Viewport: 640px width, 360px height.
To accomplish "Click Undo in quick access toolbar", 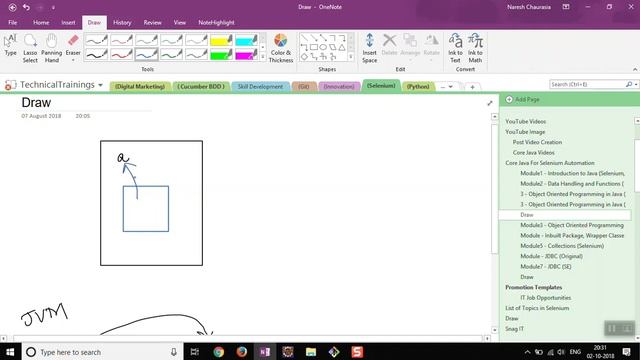I will tap(27, 7).
